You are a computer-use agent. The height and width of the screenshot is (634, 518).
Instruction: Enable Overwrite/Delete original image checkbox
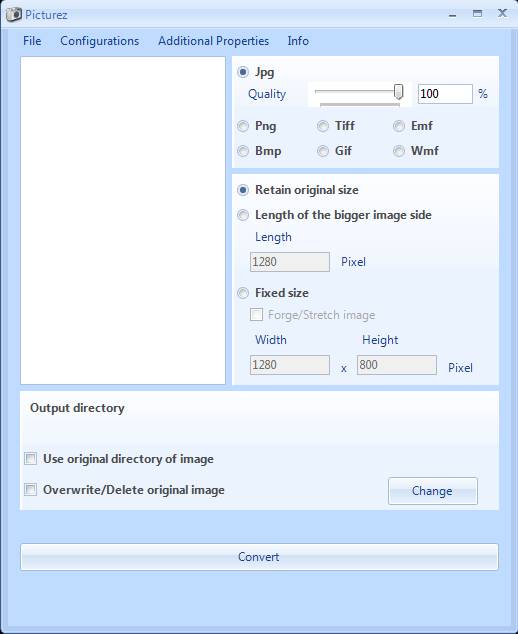[x=30, y=490]
